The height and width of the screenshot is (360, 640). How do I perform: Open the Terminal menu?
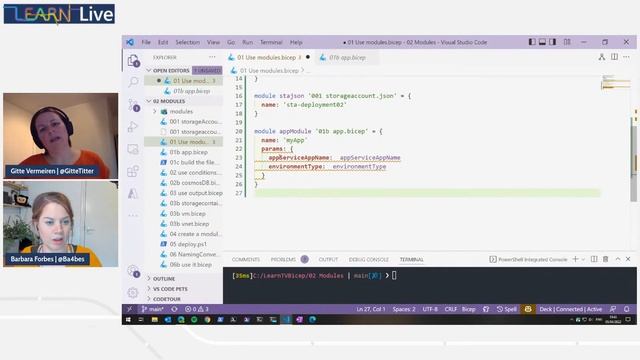pyautogui.click(x=271, y=42)
